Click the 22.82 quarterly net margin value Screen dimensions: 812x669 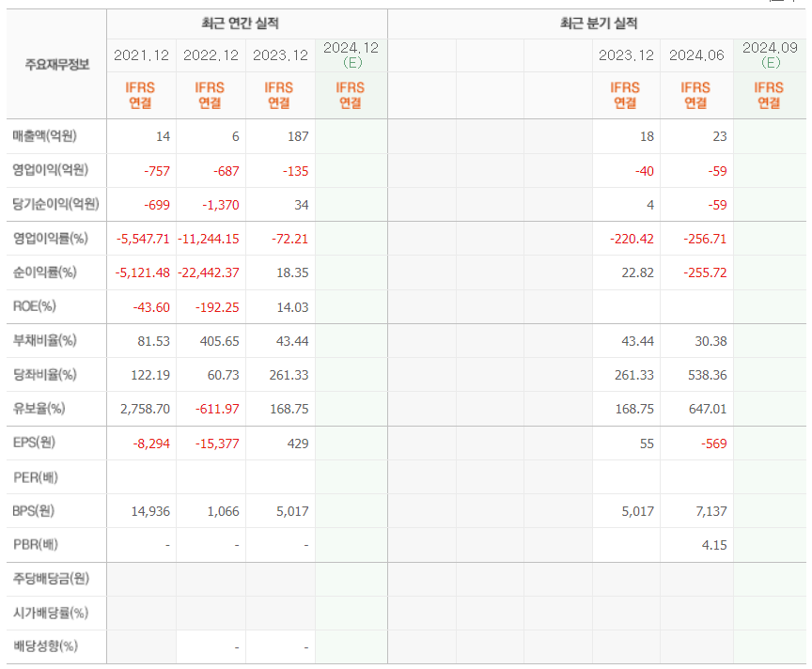(637, 272)
